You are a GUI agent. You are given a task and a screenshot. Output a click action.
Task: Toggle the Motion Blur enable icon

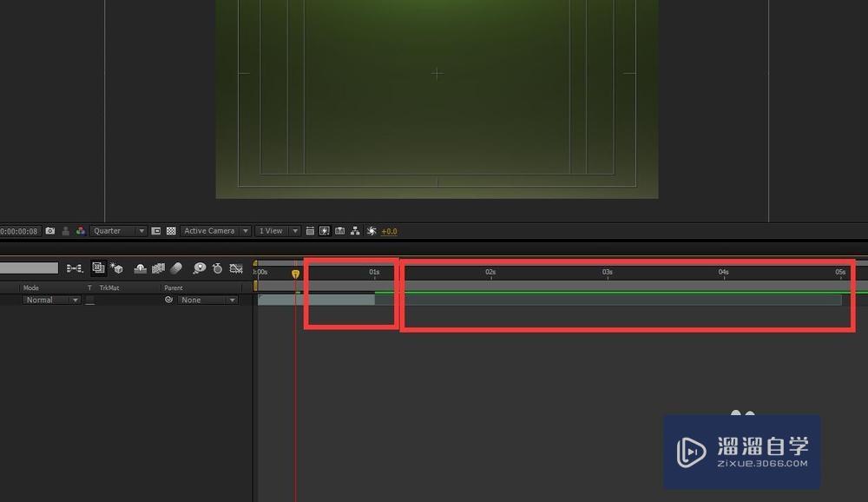click(x=176, y=268)
